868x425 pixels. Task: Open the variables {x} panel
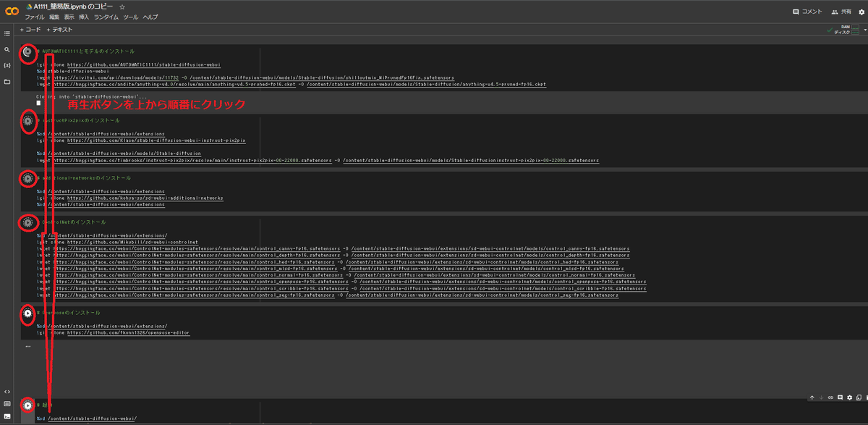[7, 66]
